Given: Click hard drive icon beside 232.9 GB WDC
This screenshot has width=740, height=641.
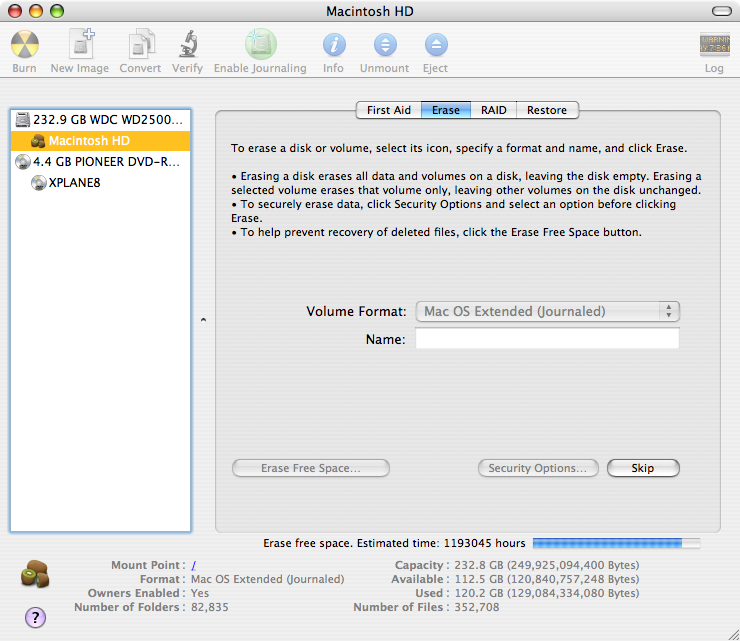Looking at the screenshot, I should click(x=22, y=120).
